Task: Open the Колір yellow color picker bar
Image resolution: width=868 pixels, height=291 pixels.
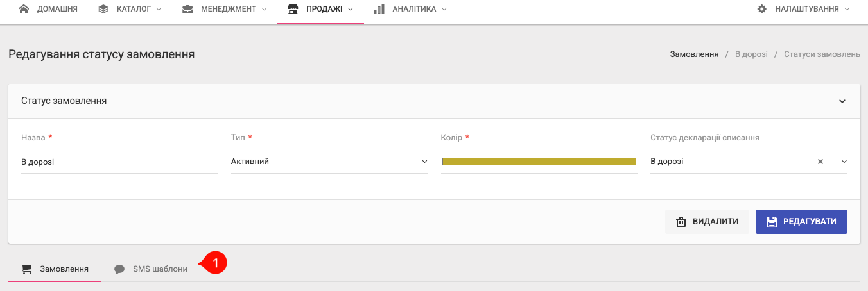Action: 539,162
